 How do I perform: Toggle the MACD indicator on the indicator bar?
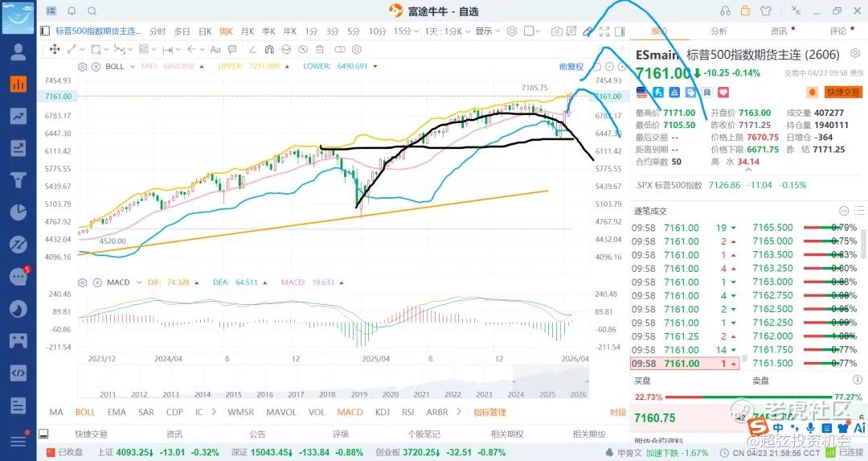[350, 412]
